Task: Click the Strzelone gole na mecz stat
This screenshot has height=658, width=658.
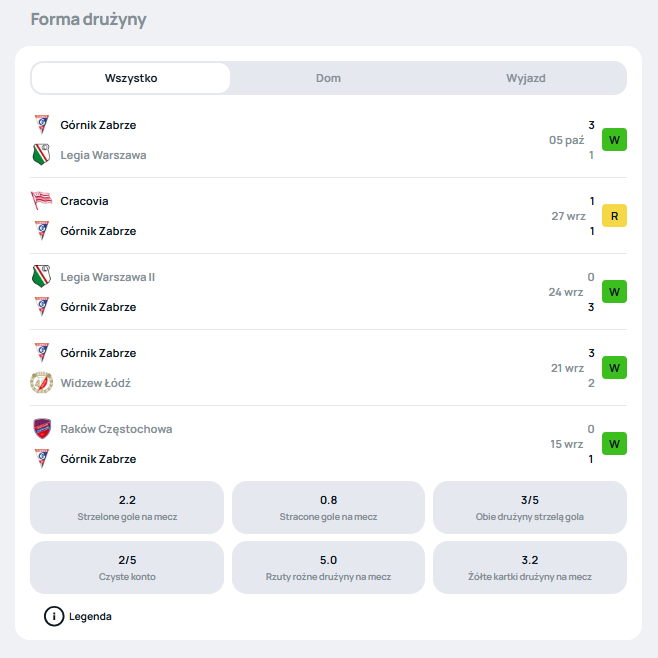Action: 127,507
